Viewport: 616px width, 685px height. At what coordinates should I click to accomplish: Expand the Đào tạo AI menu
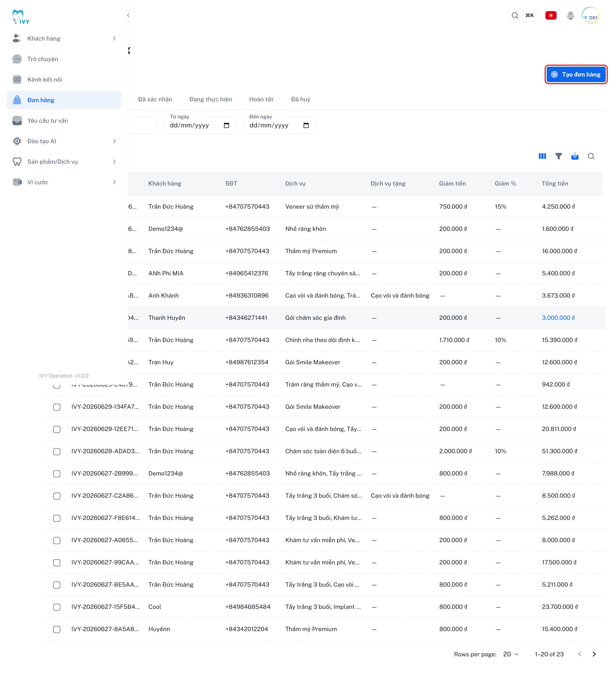click(64, 141)
